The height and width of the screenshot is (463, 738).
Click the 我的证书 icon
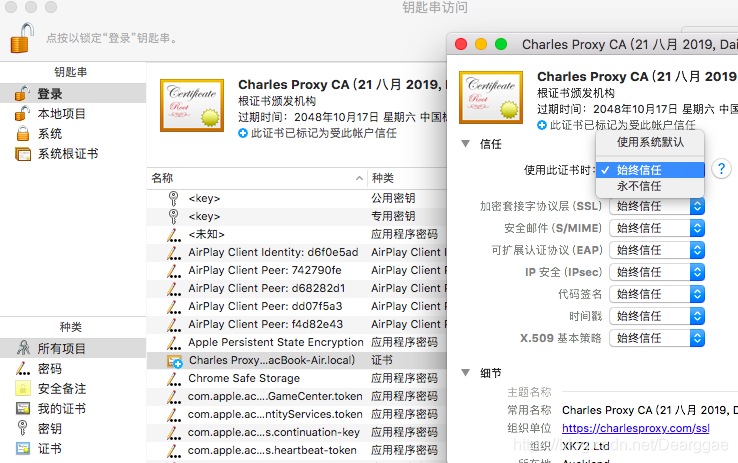23,408
